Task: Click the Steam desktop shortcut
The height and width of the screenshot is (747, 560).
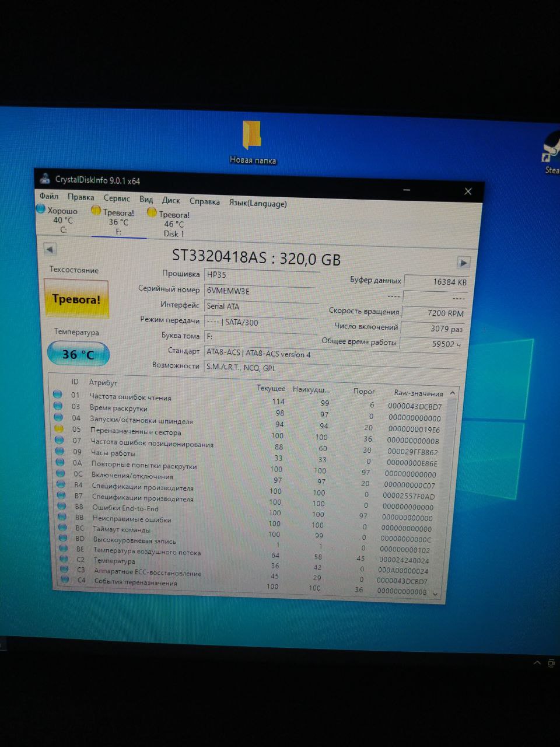Action: click(551, 153)
